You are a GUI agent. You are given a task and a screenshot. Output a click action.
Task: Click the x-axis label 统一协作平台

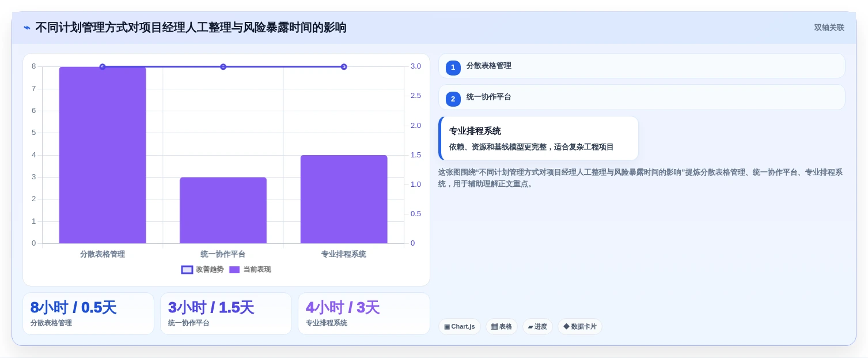click(223, 254)
